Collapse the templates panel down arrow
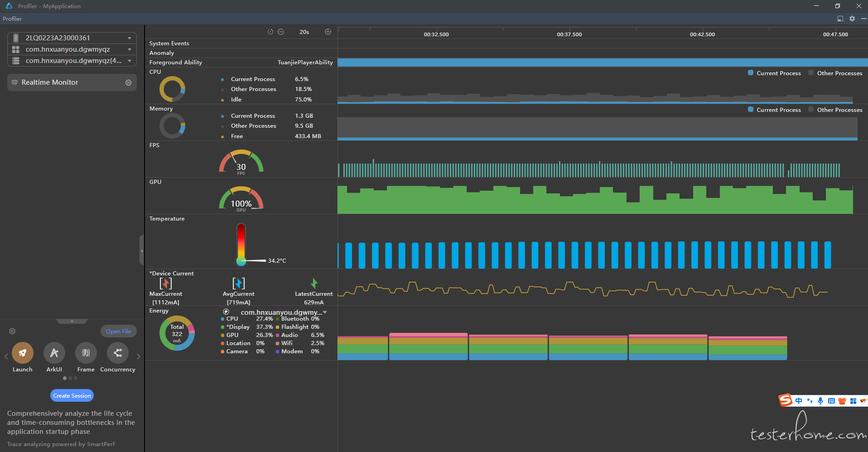The height and width of the screenshot is (452, 868). [x=72, y=321]
